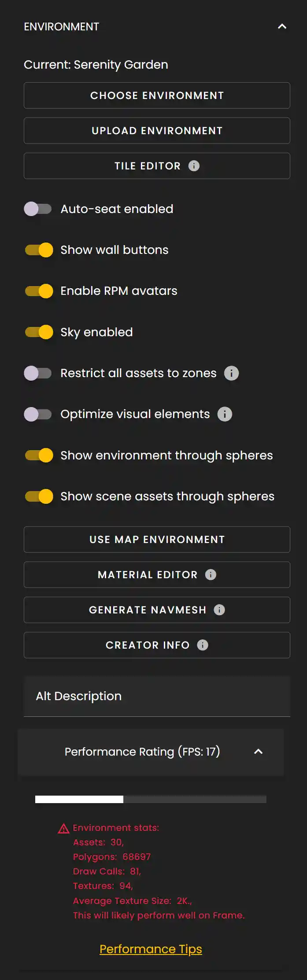Screen dimensions: 307x980
Task: Click the UPLOAD ENVIRONMENT button
Action: click(x=157, y=131)
